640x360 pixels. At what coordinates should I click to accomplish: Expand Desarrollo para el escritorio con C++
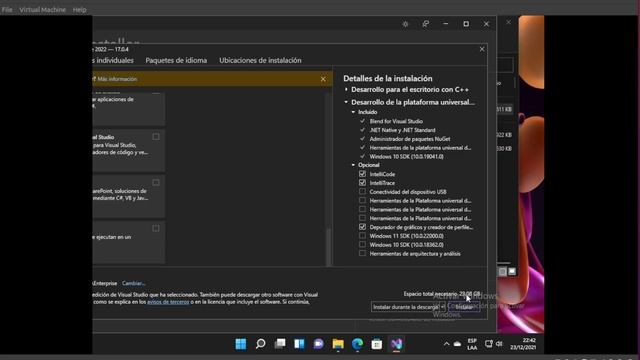point(346,89)
